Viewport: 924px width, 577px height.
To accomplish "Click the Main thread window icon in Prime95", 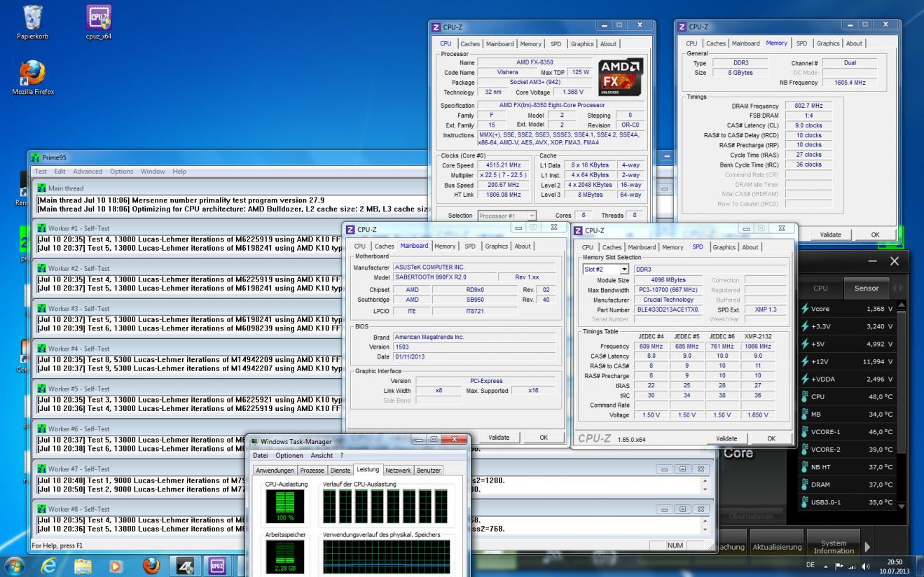I will 41,188.
